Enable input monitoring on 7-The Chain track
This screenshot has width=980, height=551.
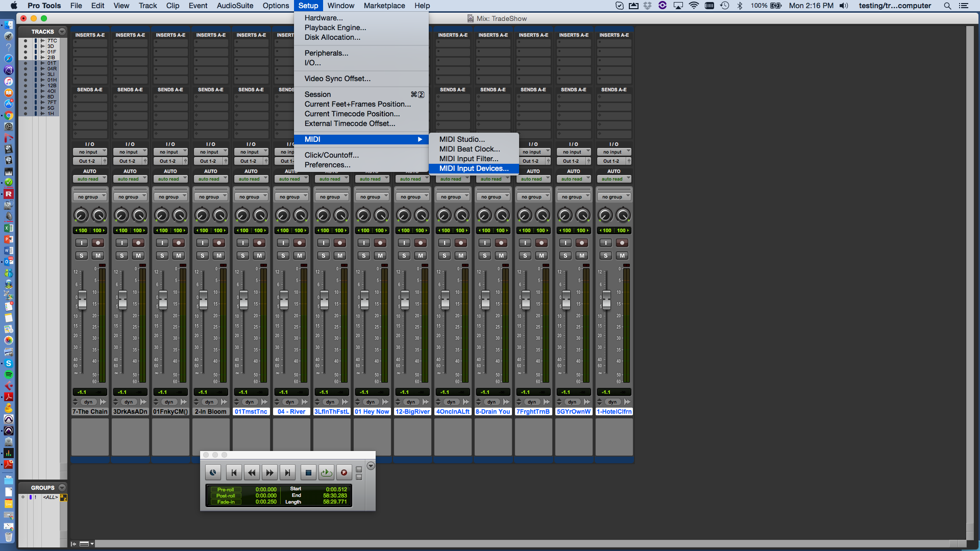click(x=81, y=243)
